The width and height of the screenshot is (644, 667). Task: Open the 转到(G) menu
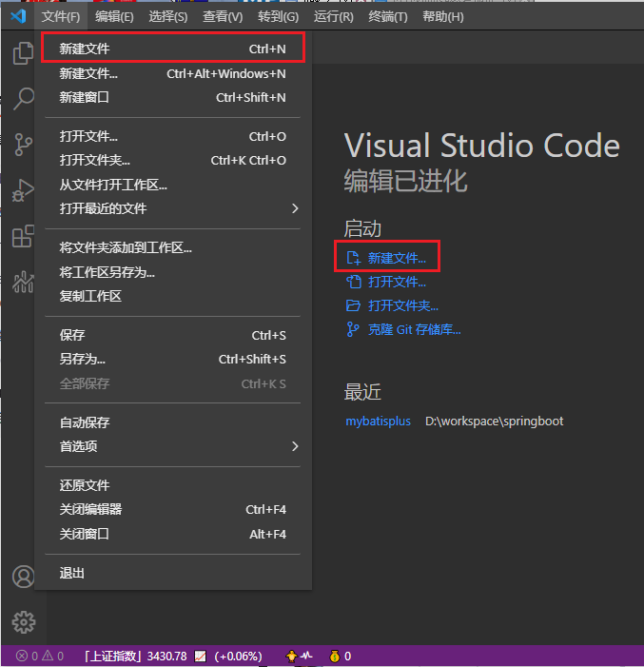pyautogui.click(x=278, y=16)
